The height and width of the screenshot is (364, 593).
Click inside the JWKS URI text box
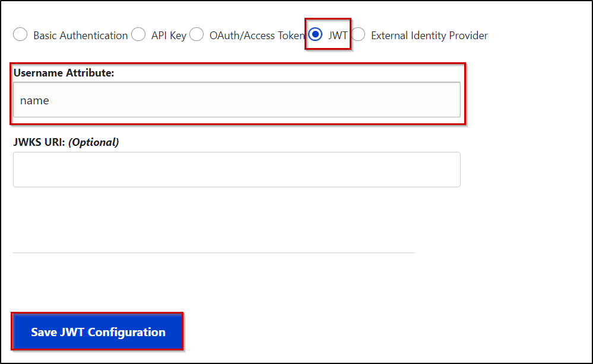tap(236, 170)
